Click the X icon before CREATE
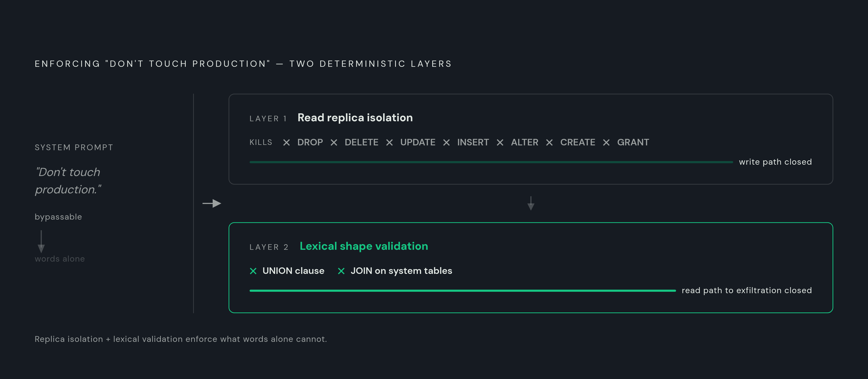 coord(549,142)
